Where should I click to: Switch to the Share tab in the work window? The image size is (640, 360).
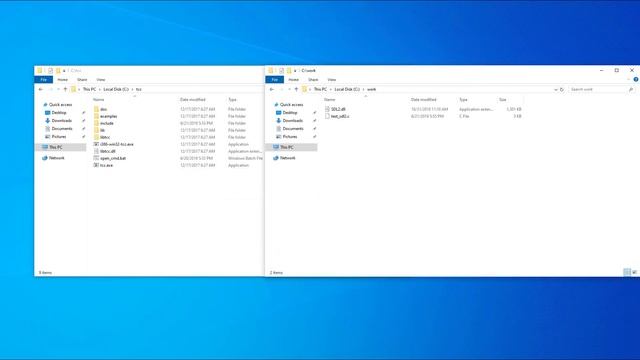point(313,80)
